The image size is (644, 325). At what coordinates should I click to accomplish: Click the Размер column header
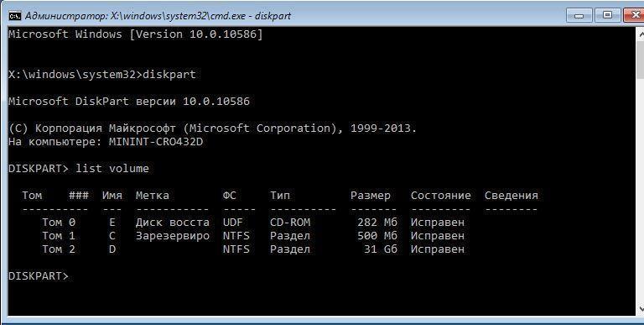[371, 196]
